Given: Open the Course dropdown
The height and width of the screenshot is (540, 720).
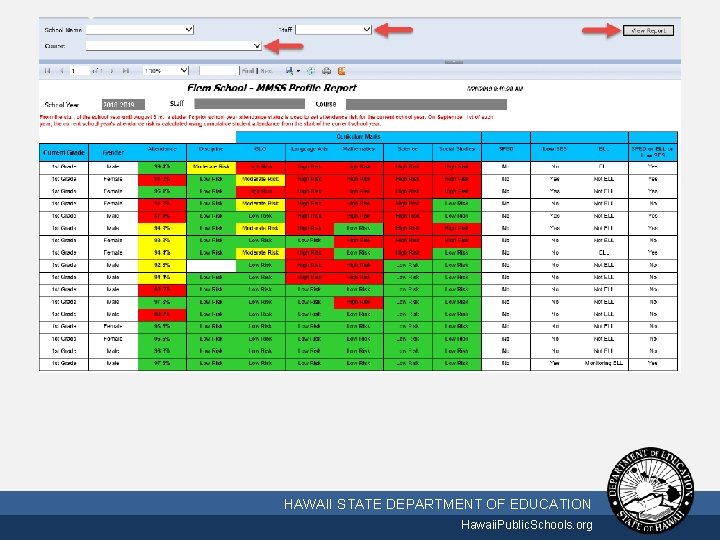Looking at the screenshot, I should 174,45.
